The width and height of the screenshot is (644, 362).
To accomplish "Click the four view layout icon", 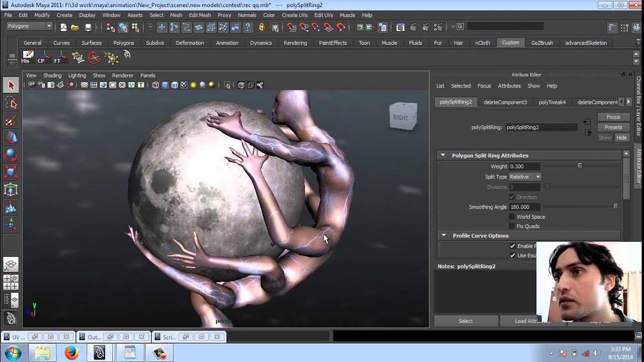I will click(x=11, y=282).
